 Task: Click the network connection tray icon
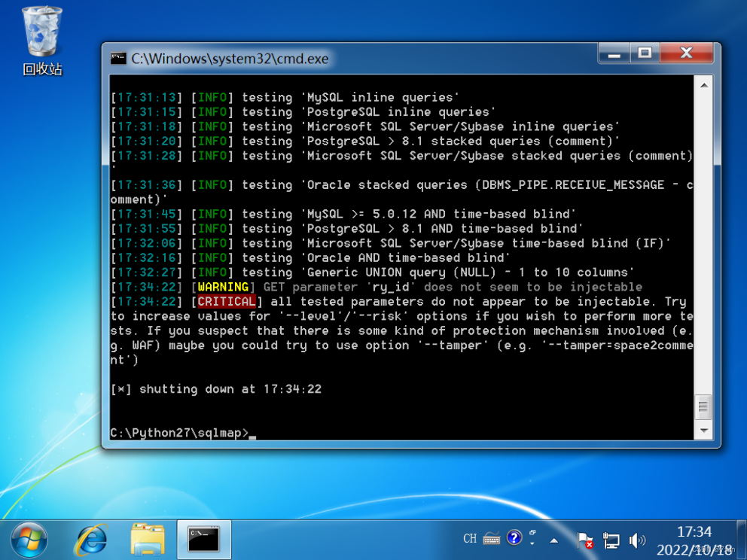(x=611, y=540)
